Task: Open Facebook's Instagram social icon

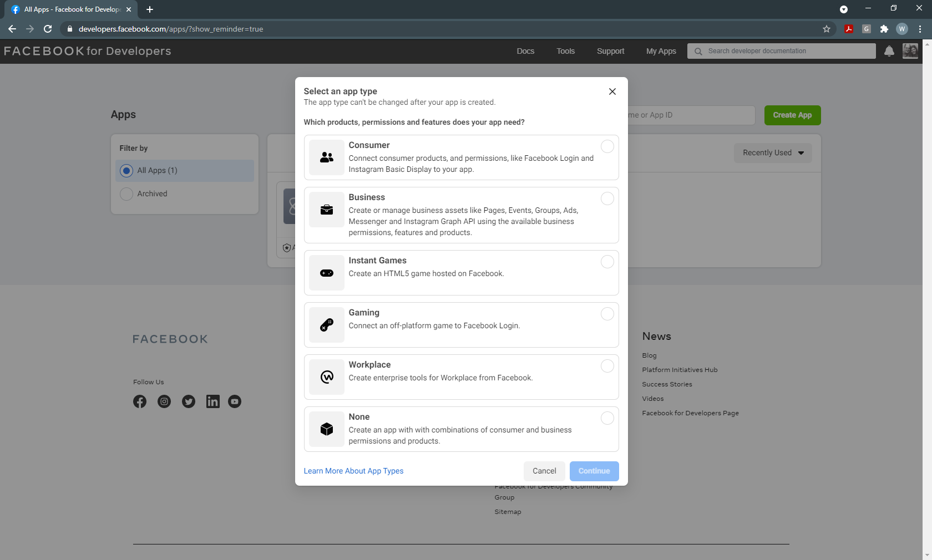Action: coord(164,401)
